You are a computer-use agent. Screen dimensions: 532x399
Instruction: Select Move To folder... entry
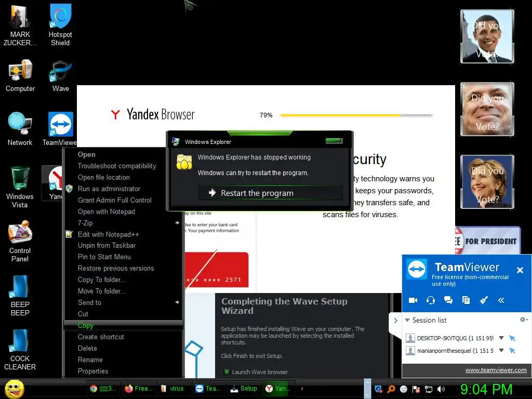click(124, 291)
